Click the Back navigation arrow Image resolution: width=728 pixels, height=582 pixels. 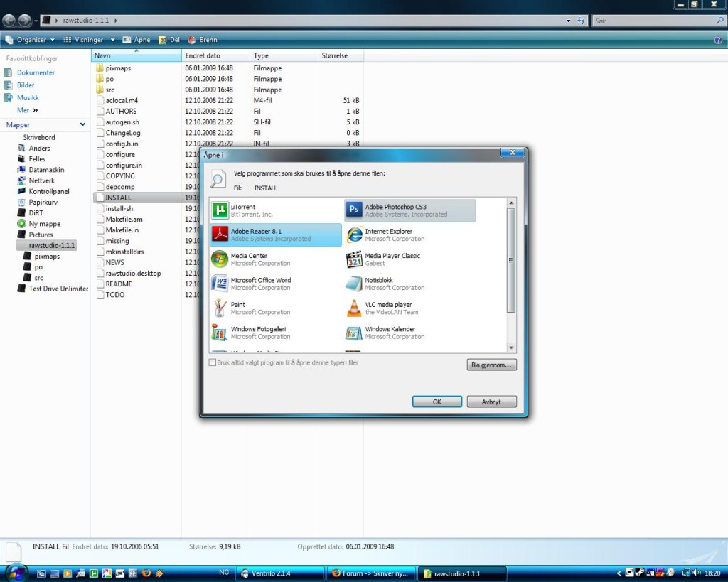[9, 21]
